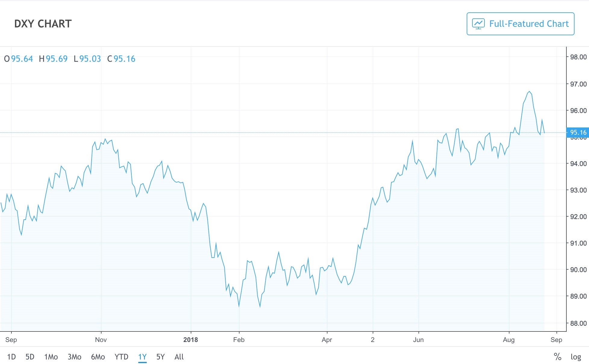Click the 95.16 current price label
This screenshot has height=364, width=589.
pyautogui.click(x=578, y=132)
